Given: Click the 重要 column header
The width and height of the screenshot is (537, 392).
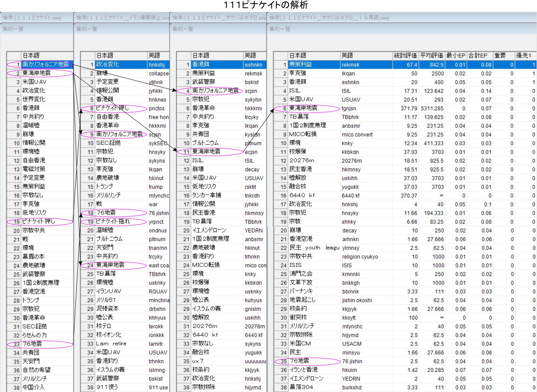Looking at the screenshot, I should pos(500,56).
